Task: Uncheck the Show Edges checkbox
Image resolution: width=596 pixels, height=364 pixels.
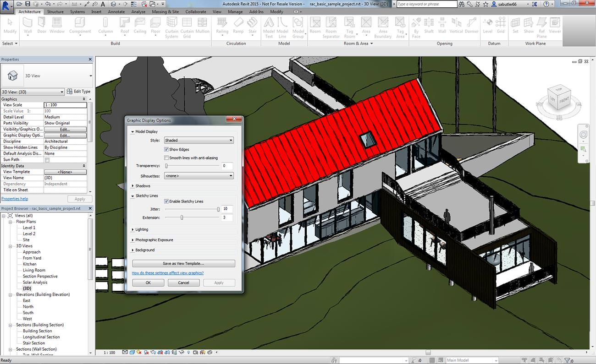Action: (166, 149)
